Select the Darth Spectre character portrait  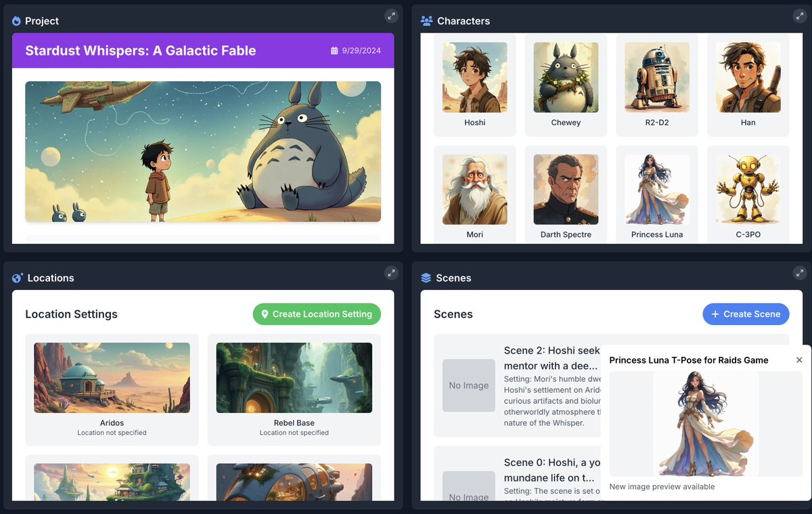(x=566, y=190)
